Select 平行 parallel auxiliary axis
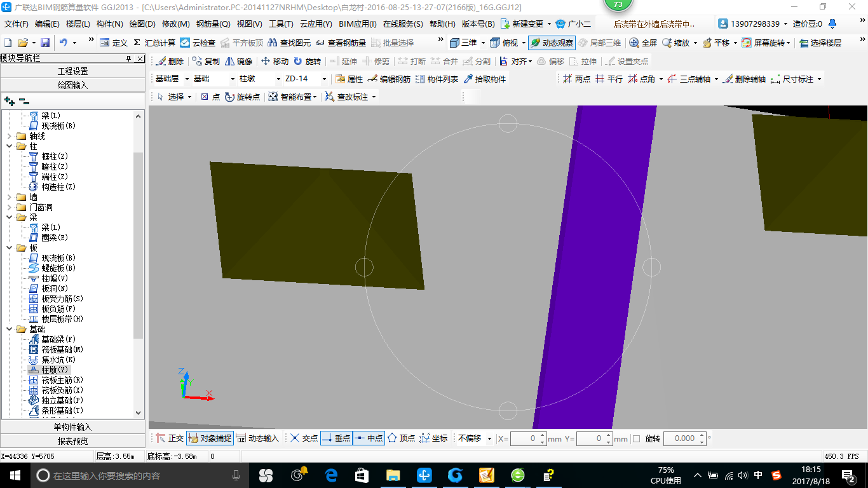This screenshot has width=868, height=488. (x=609, y=79)
